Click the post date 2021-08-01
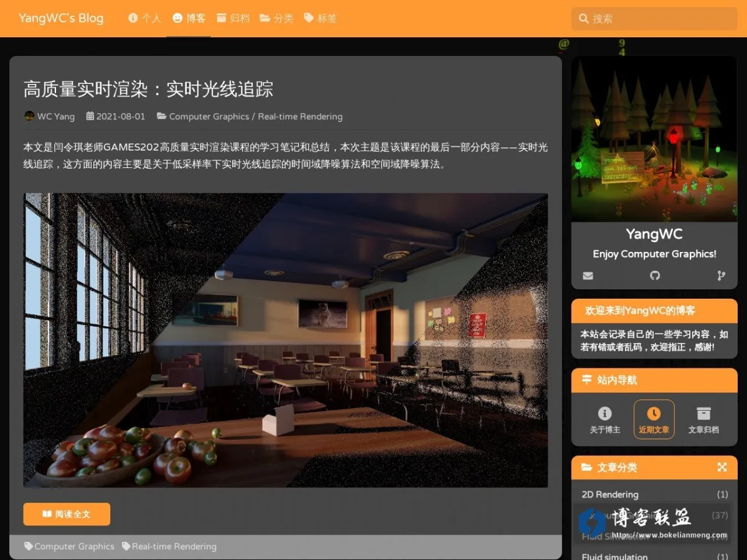747x560 pixels. coord(121,116)
